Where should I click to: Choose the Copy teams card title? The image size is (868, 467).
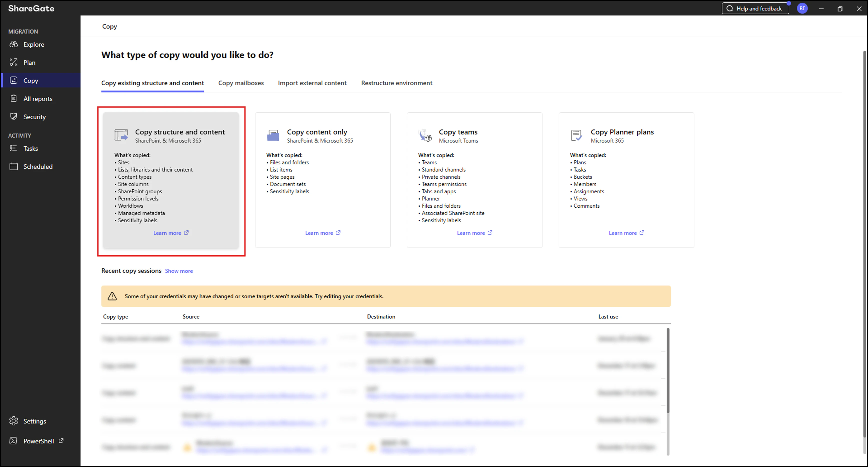point(458,132)
